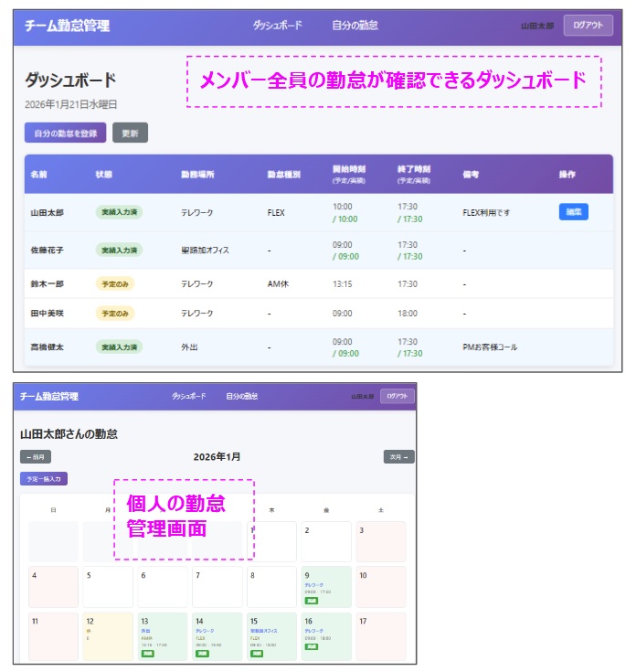The image size is (636, 672).
Task: Click the 勤務場所 column header
Action: coord(197,174)
